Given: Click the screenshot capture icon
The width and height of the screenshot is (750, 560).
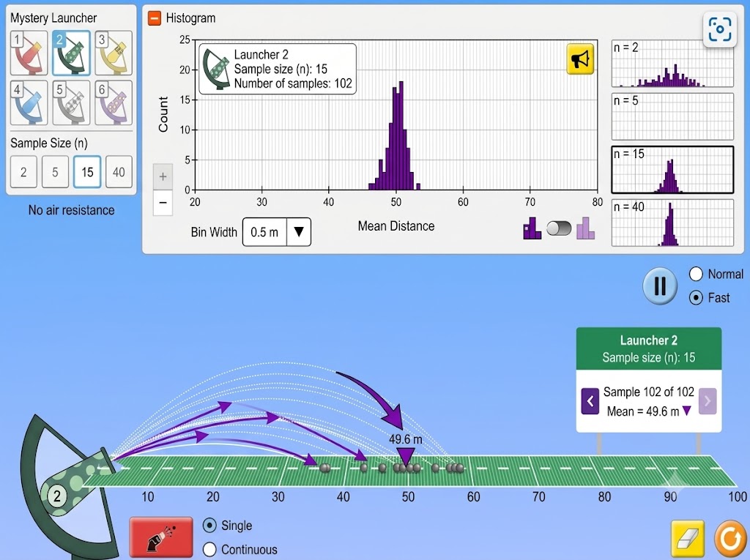Looking at the screenshot, I should [x=719, y=29].
